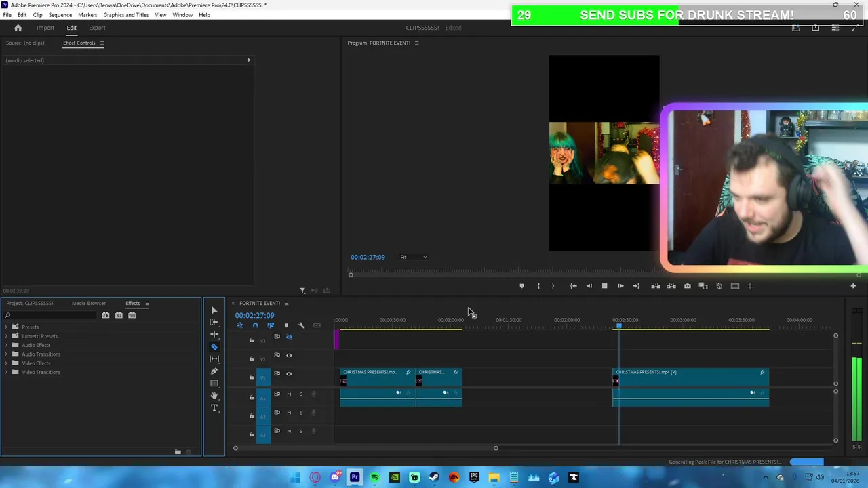Open the File menu

tap(7, 15)
